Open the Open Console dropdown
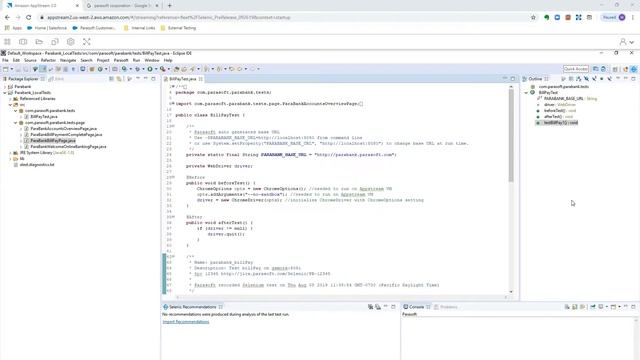 pos(619,307)
